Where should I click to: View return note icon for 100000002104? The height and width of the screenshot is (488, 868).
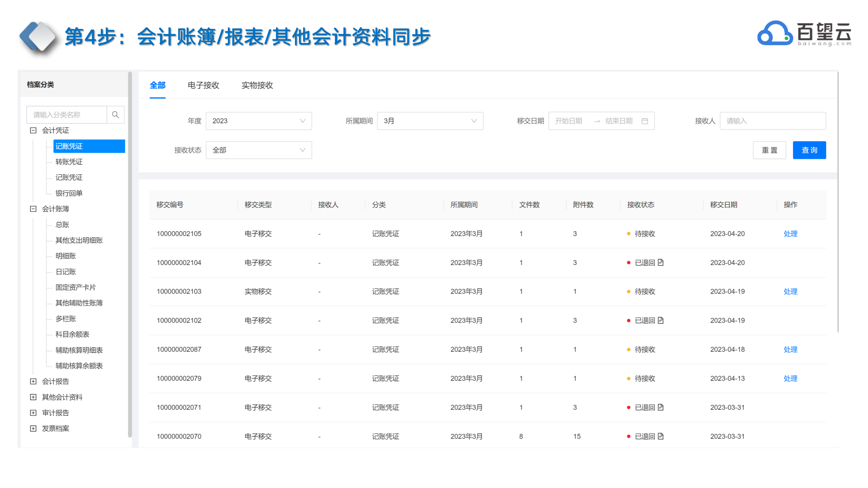[660, 262]
